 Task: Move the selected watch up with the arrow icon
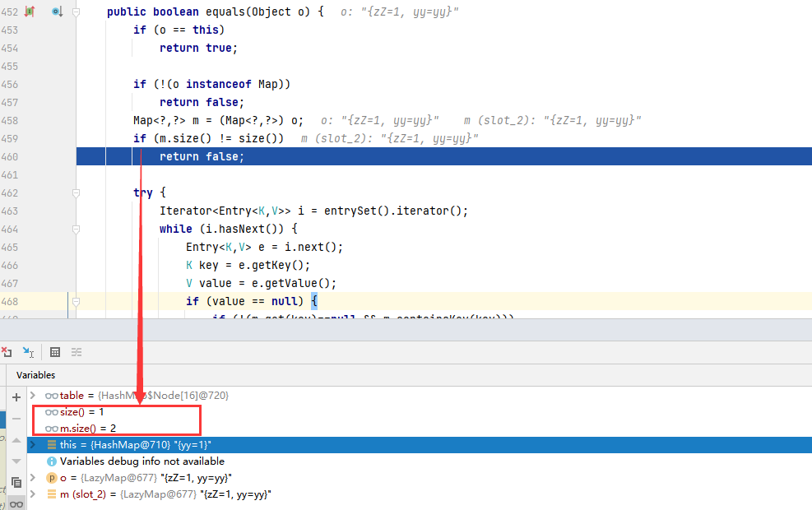(x=16, y=443)
